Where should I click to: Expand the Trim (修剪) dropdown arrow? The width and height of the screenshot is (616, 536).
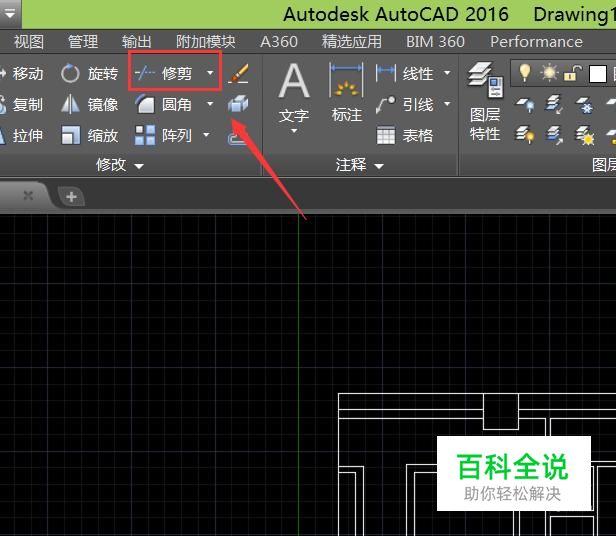coord(210,73)
